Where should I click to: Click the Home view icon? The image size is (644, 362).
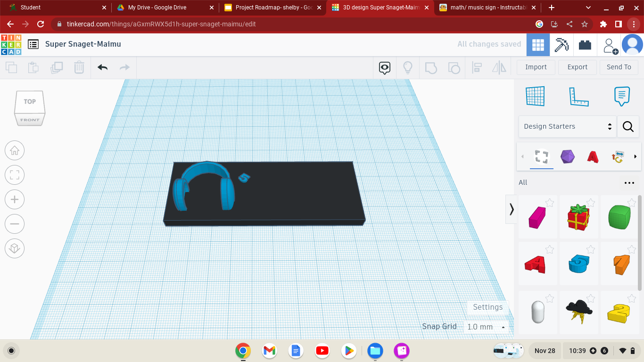click(15, 150)
